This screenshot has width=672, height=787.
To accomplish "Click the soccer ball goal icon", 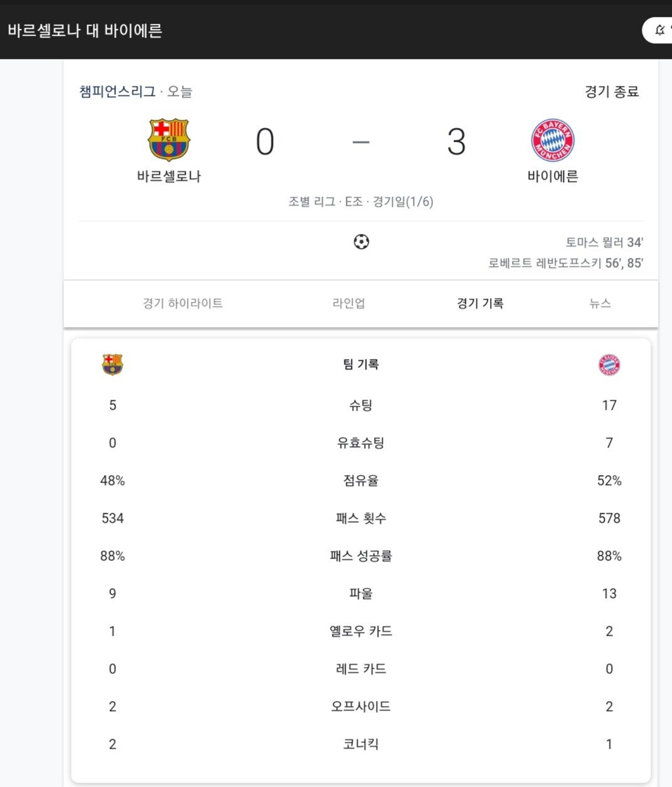I will coord(361,242).
